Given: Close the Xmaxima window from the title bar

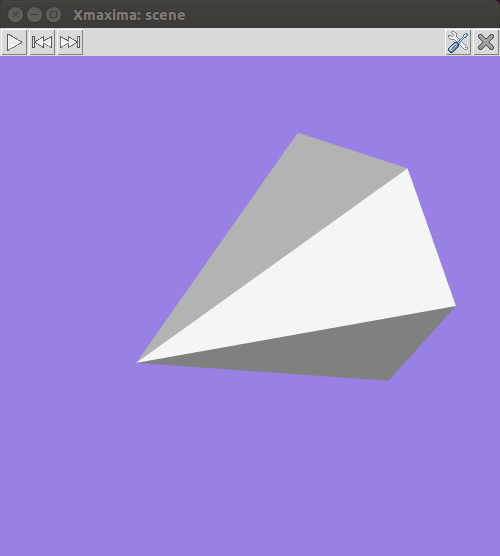Looking at the screenshot, I should click(15, 15).
